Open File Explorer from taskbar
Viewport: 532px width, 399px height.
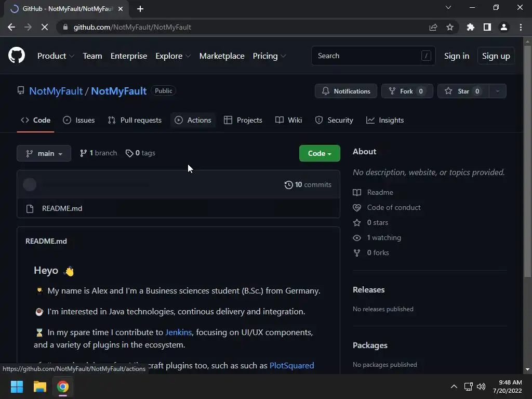point(39,387)
